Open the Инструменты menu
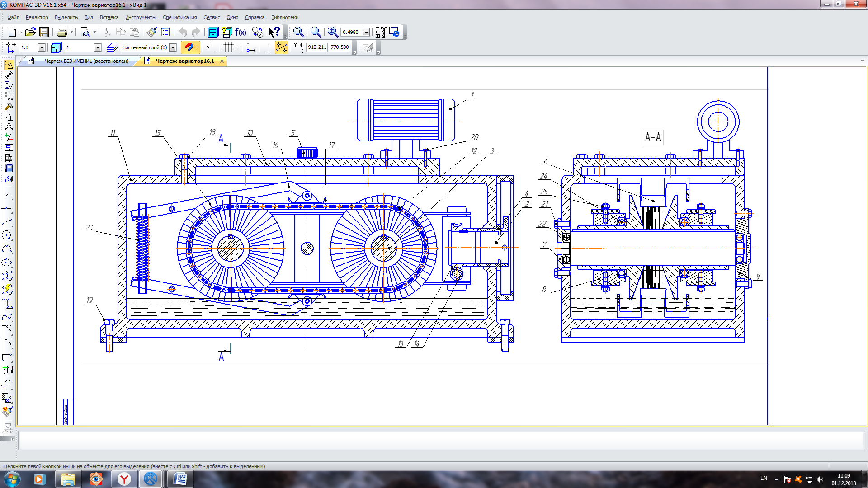Image resolution: width=868 pixels, height=488 pixels. click(x=141, y=17)
